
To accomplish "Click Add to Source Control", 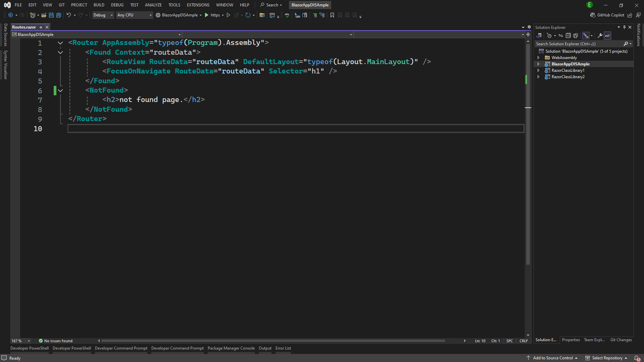I will pyautogui.click(x=552, y=358).
